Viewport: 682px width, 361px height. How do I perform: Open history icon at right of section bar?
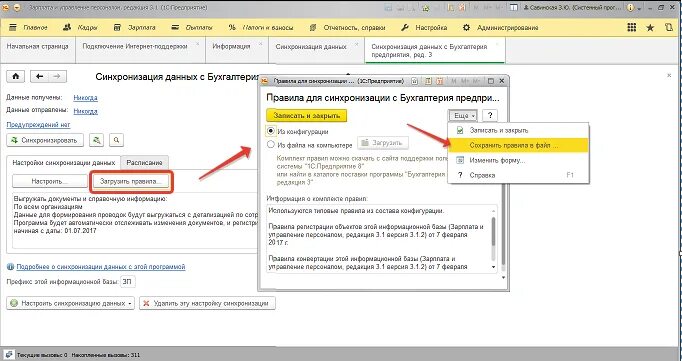[669, 27]
